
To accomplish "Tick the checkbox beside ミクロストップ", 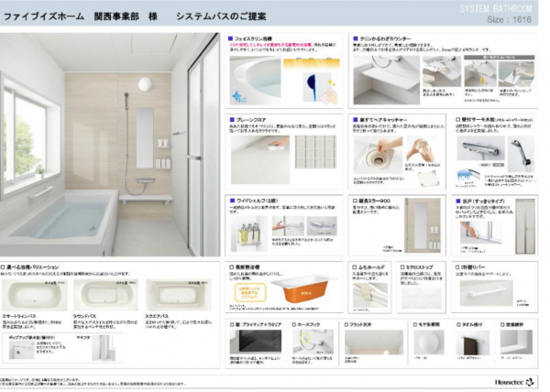I will pyautogui.click(x=402, y=267).
